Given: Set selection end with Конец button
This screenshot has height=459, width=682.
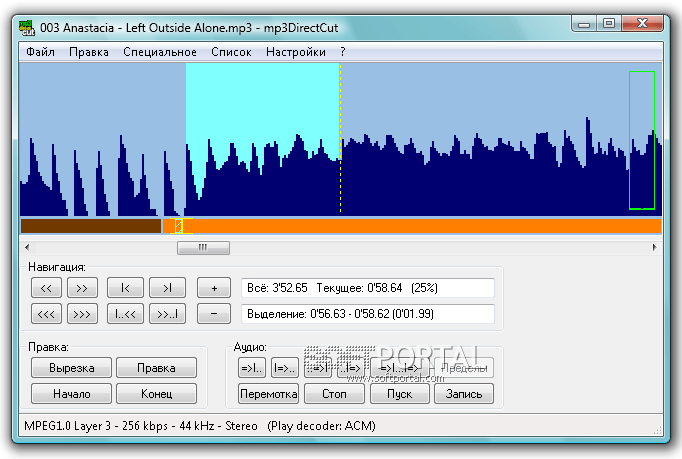Looking at the screenshot, I should click(156, 394).
